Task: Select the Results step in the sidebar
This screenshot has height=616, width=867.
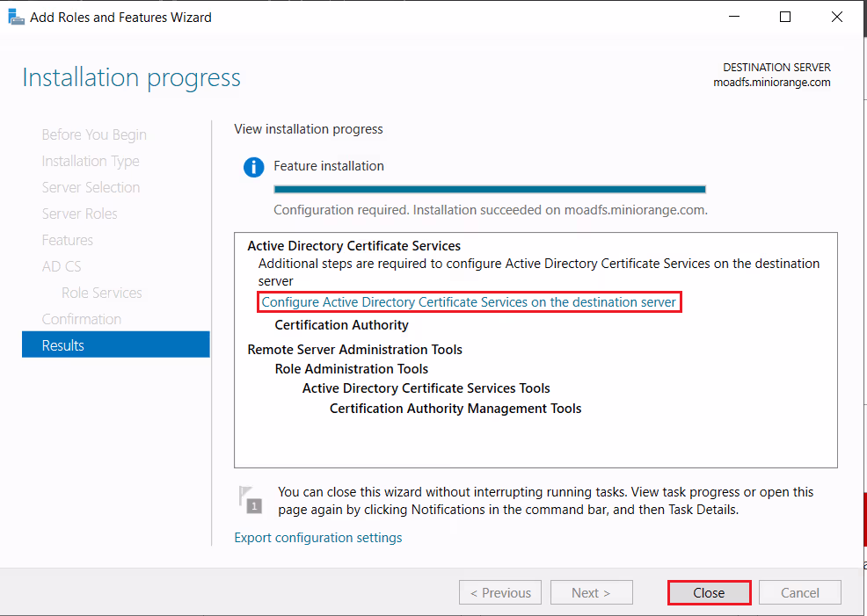Action: [x=115, y=345]
